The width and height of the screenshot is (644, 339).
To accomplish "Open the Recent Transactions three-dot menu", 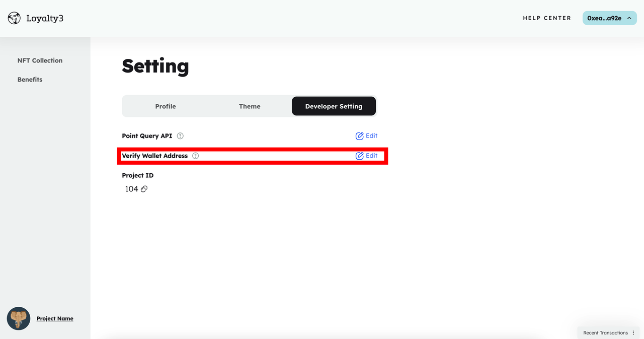I will pyautogui.click(x=633, y=333).
